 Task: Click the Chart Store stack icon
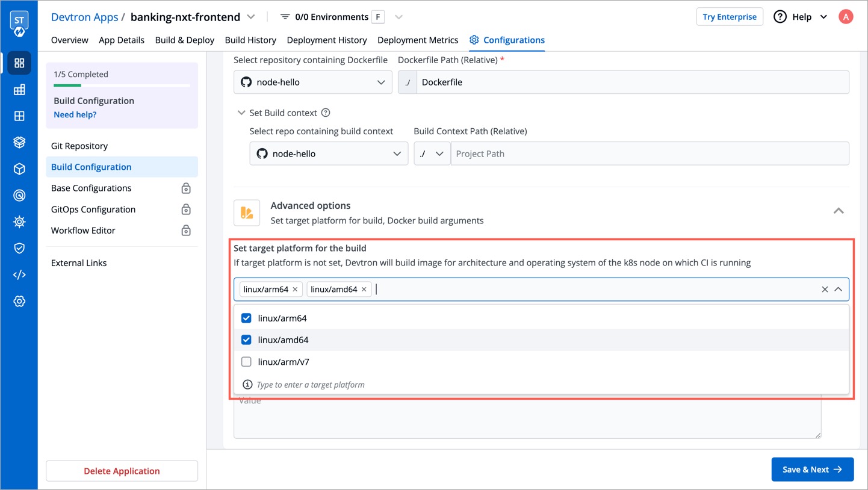click(x=19, y=142)
